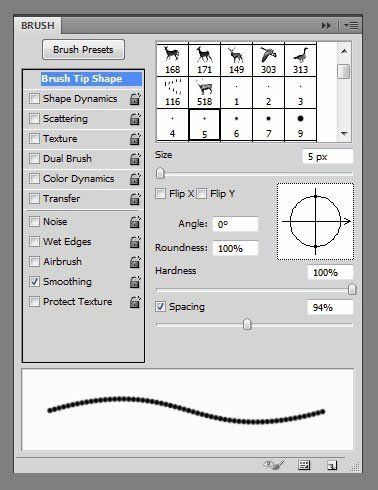Open the Brush panel flyout menu
This screenshot has width=378, height=490.
click(x=351, y=25)
